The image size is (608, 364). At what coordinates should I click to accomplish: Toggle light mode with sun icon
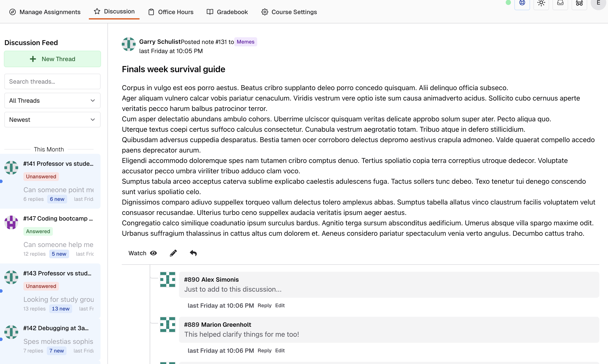click(x=541, y=3)
